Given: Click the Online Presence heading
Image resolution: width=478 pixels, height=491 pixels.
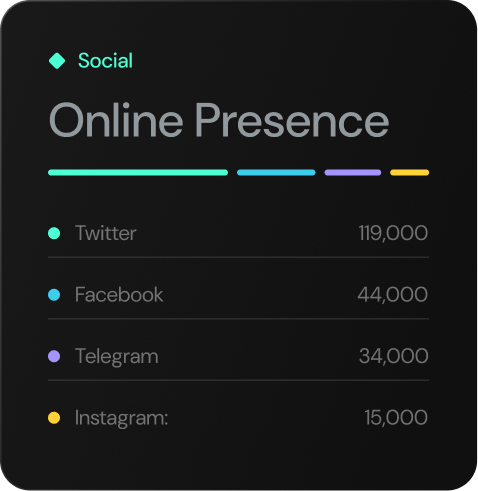Looking at the screenshot, I should click(x=219, y=120).
